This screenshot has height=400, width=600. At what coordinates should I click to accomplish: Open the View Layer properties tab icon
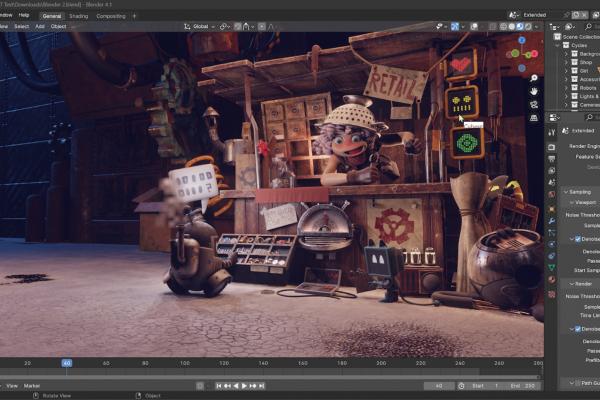point(551,171)
